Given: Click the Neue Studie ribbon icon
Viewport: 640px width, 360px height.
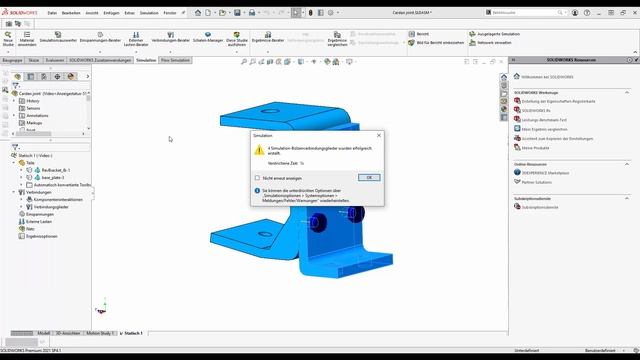Looking at the screenshot, I should [8, 38].
